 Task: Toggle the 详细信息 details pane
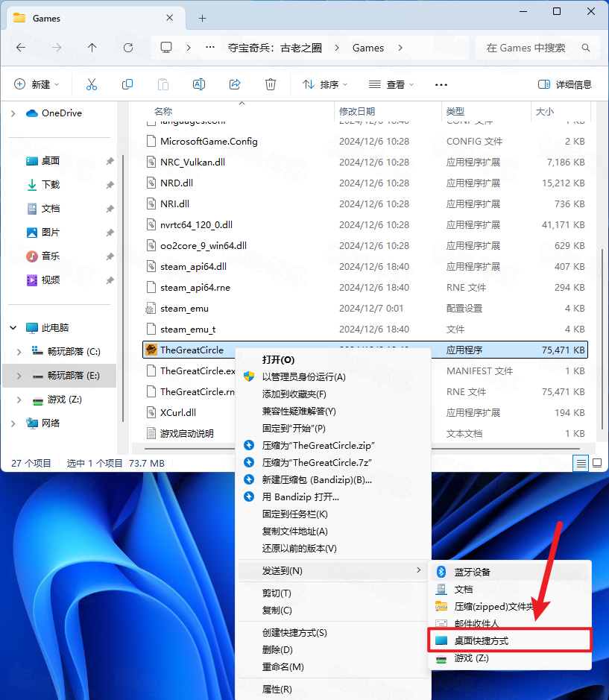[x=565, y=84]
